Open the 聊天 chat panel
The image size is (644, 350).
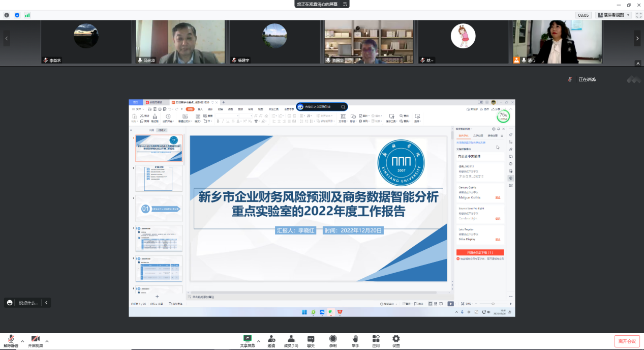point(311,340)
